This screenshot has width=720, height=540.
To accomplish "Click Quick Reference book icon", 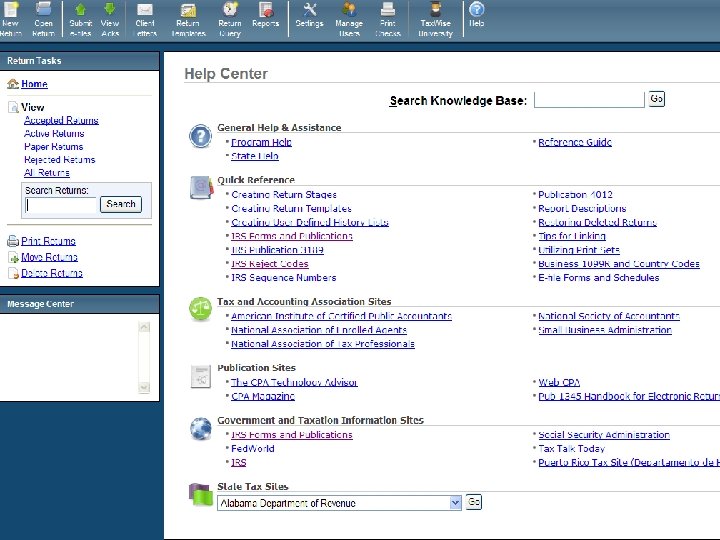I will [x=201, y=187].
